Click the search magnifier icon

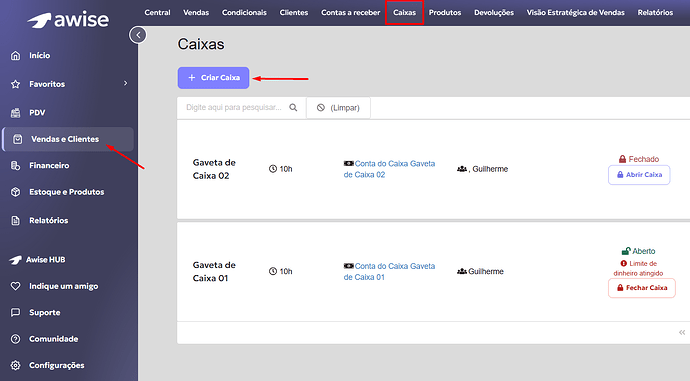coord(293,107)
